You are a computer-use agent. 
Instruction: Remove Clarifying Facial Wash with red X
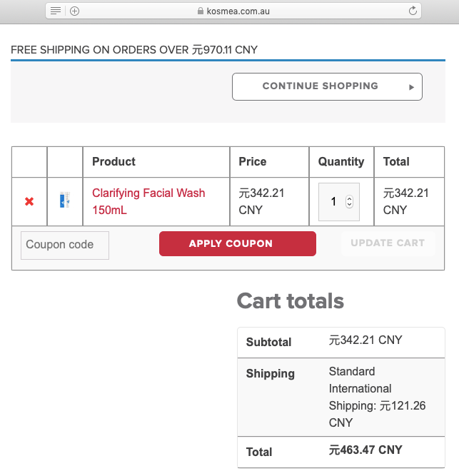(29, 201)
